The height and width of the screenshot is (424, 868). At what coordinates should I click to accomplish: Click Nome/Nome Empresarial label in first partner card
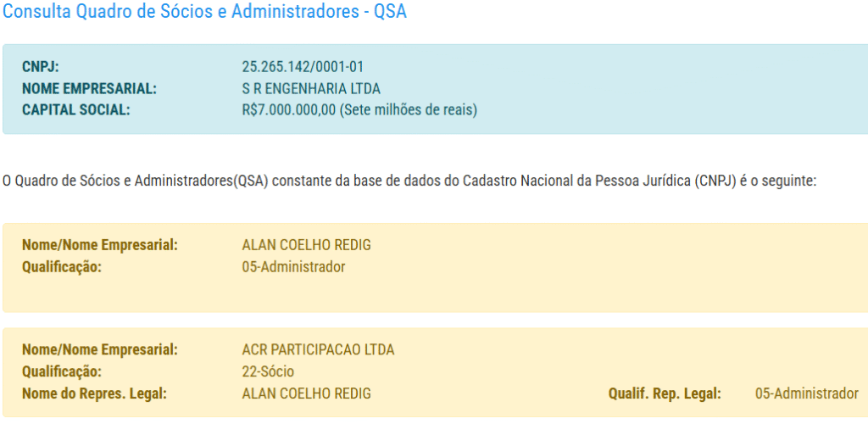[x=100, y=246]
